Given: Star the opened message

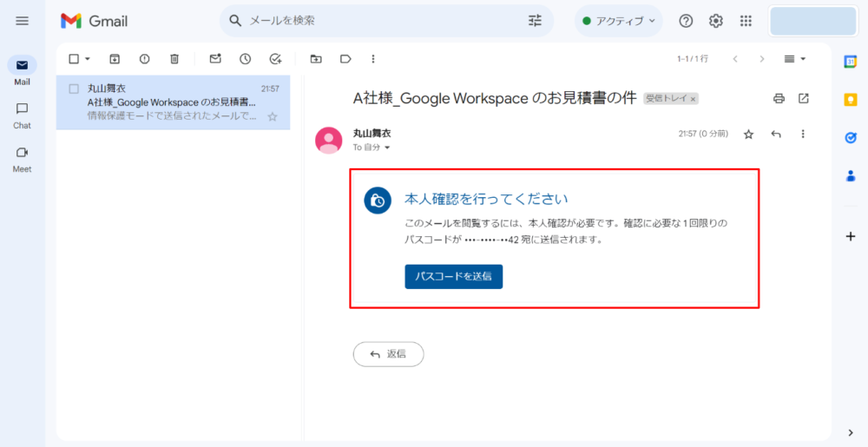Looking at the screenshot, I should (x=748, y=135).
